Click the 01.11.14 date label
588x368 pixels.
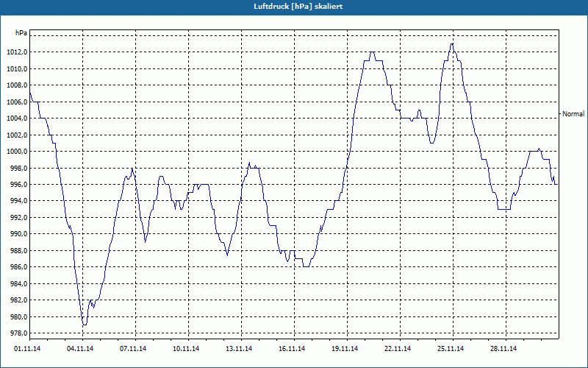pyautogui.click(x=27, y=349)
